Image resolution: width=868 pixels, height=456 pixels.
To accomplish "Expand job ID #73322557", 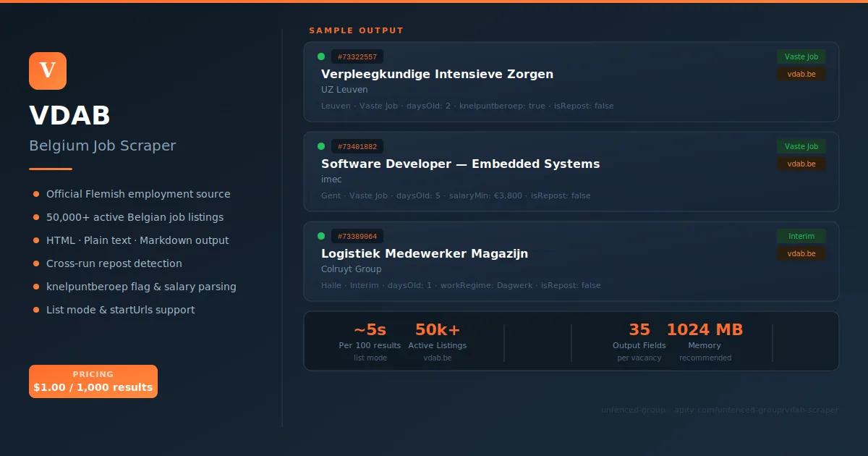I will [x=357, y=56].
